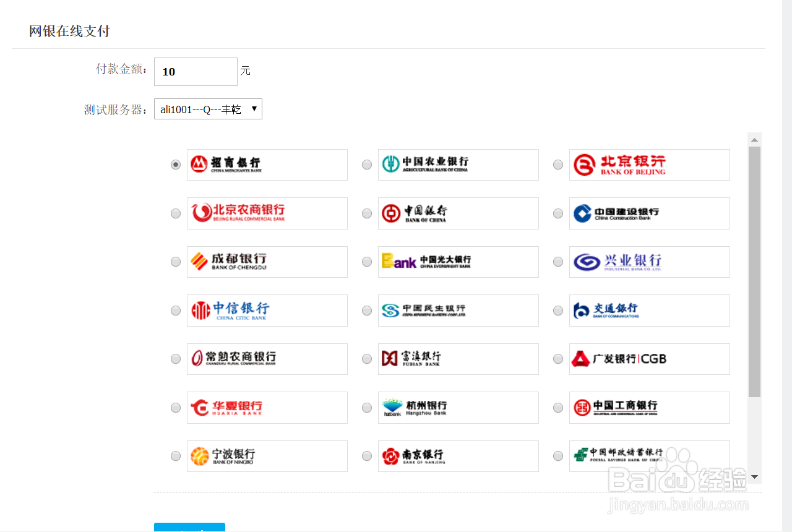The height and width of the screenshot is (532, 792).
Task: Click the Fudian Bank logo
Action: tap(458, 359)
